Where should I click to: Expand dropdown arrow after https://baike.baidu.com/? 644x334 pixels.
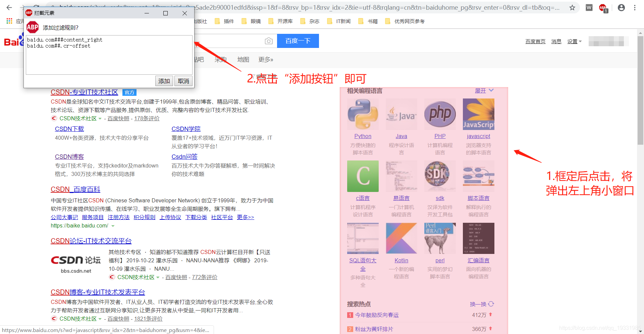coord(113,226)
